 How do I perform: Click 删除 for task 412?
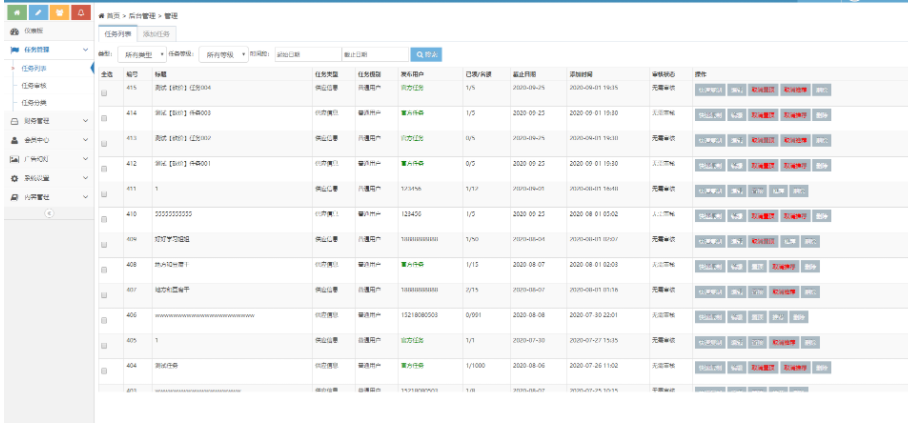coord(821,166)
